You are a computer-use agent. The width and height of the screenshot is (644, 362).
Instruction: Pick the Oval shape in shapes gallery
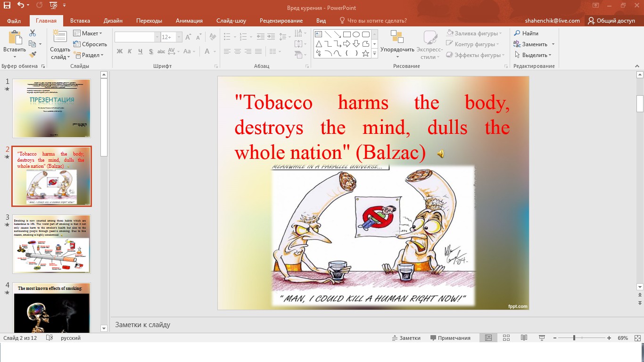click(356, 34)
